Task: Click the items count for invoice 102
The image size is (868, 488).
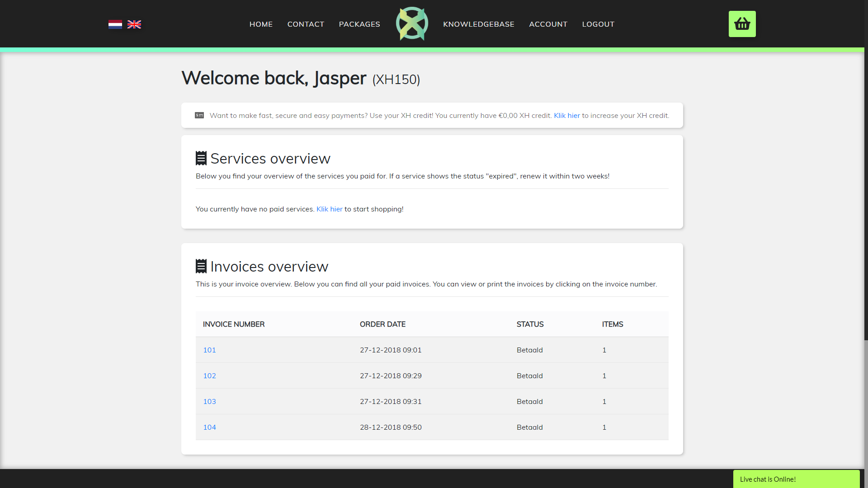Action: pos(604,375)
